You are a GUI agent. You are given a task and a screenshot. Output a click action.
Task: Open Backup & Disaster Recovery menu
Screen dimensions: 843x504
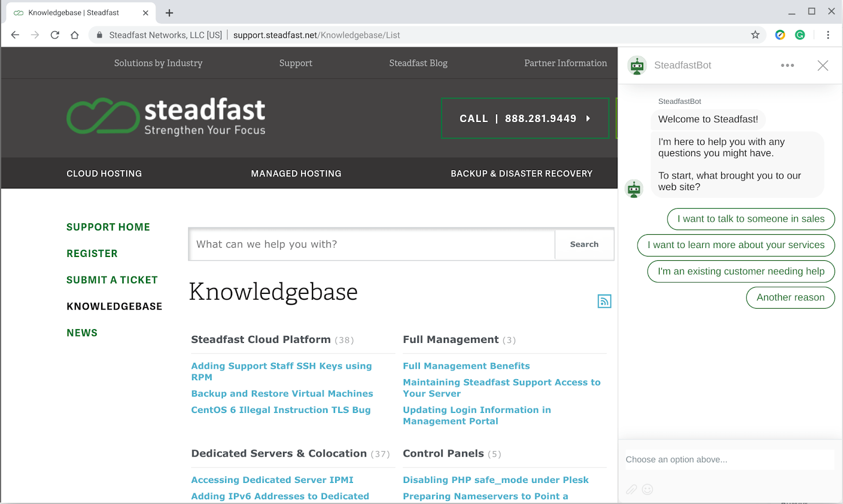522,173
